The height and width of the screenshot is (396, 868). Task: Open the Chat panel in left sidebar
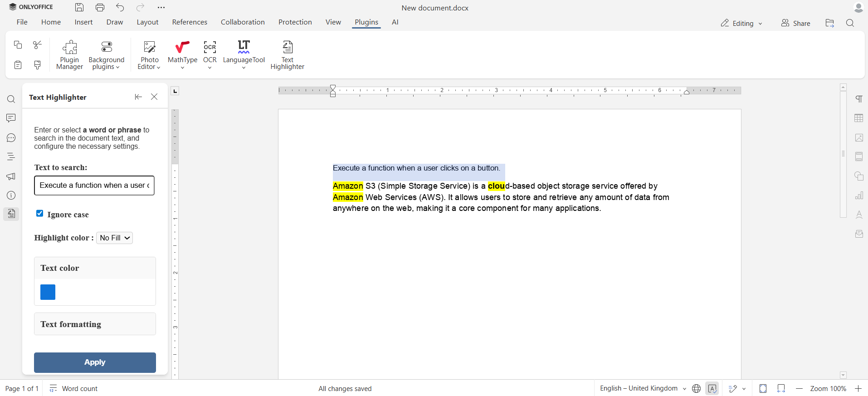11,138
